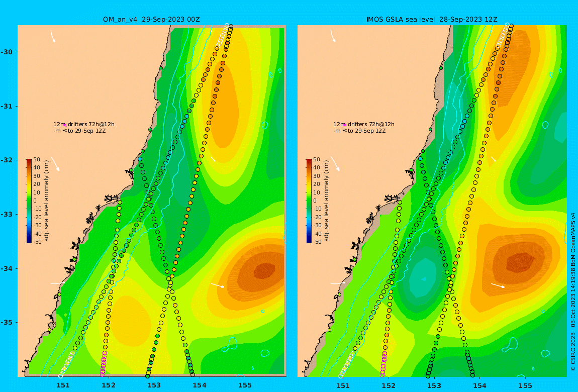The image size is (578, 392).
Task: Select the -31 latitude axis label
Action: (7, 106)
